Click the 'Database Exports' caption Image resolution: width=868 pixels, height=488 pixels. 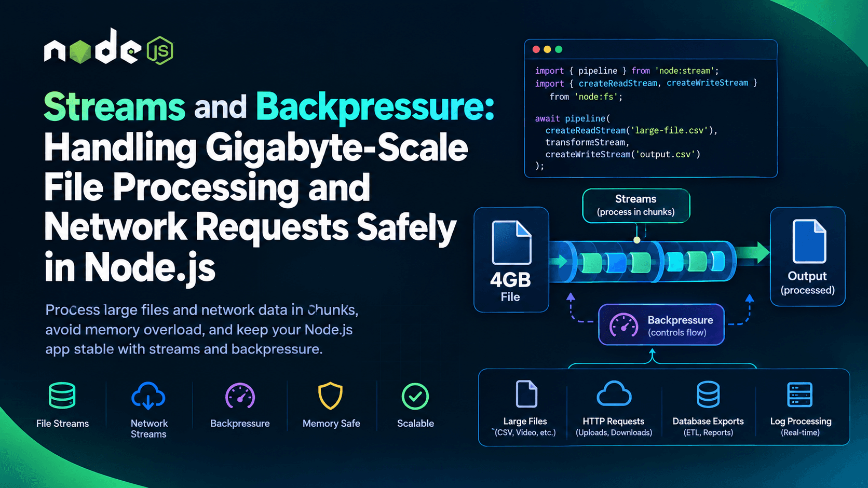(x=708, y=422)
